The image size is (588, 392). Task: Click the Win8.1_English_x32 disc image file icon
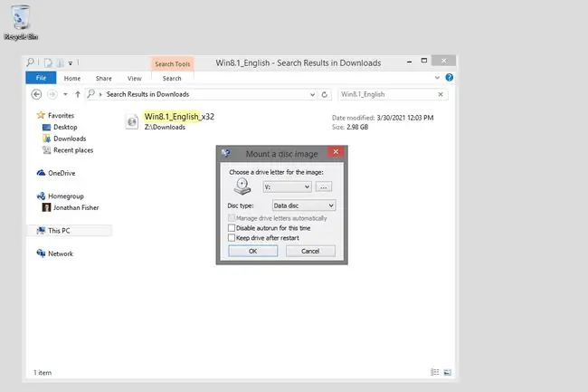pos(132,121)
